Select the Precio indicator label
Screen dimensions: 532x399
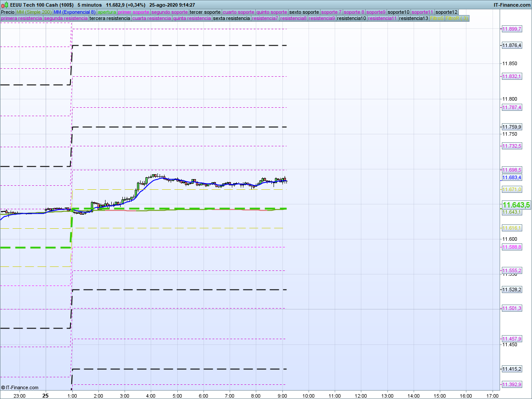[x=8, y=12]
